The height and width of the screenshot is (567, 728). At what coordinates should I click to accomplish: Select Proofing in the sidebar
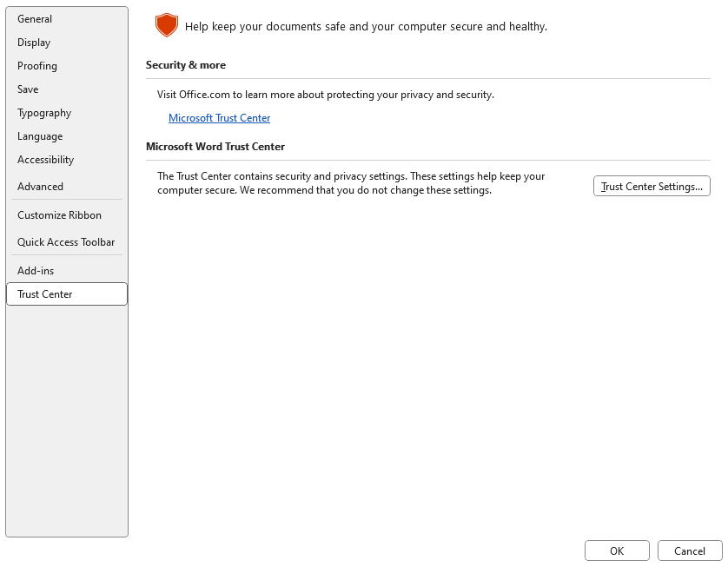click(37, 66)
